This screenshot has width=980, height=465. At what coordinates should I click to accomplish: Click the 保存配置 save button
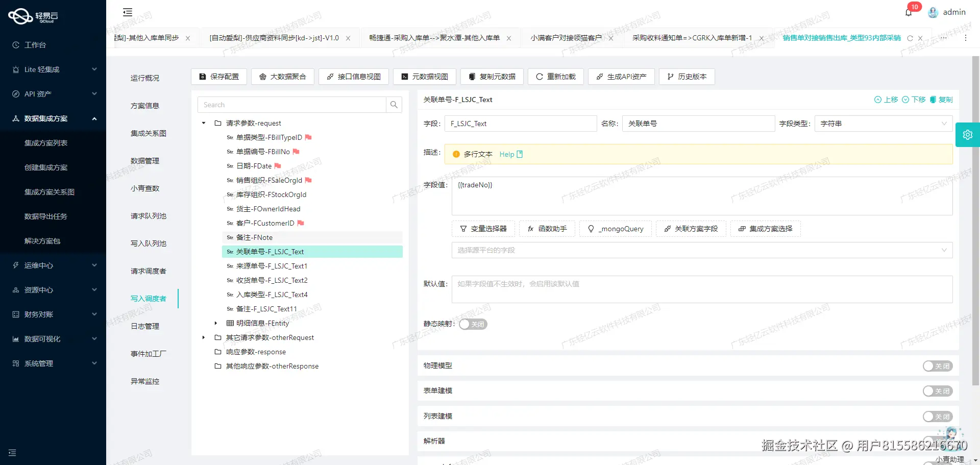[218, 77]
